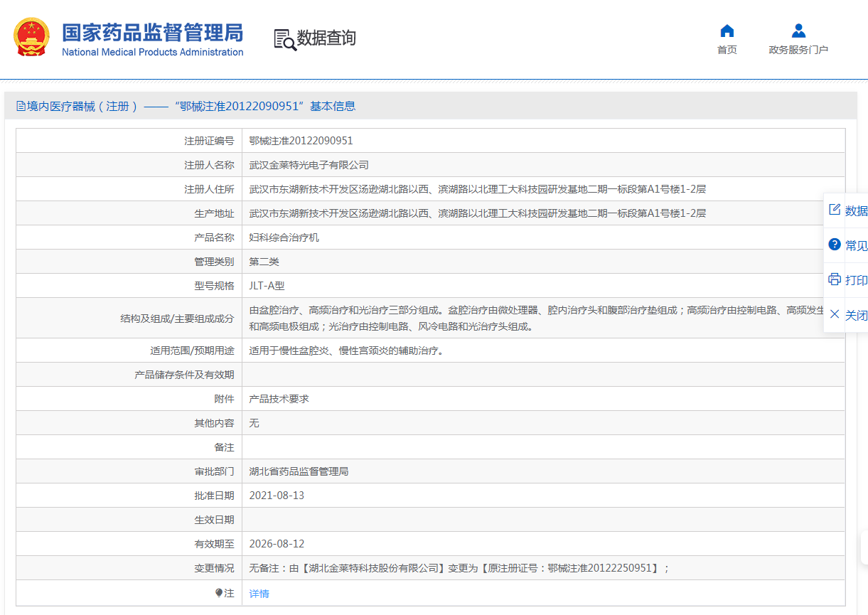This screenshot has width=868, height=615.
Task: Select model value JLT-A型
Action: point(267,286)
